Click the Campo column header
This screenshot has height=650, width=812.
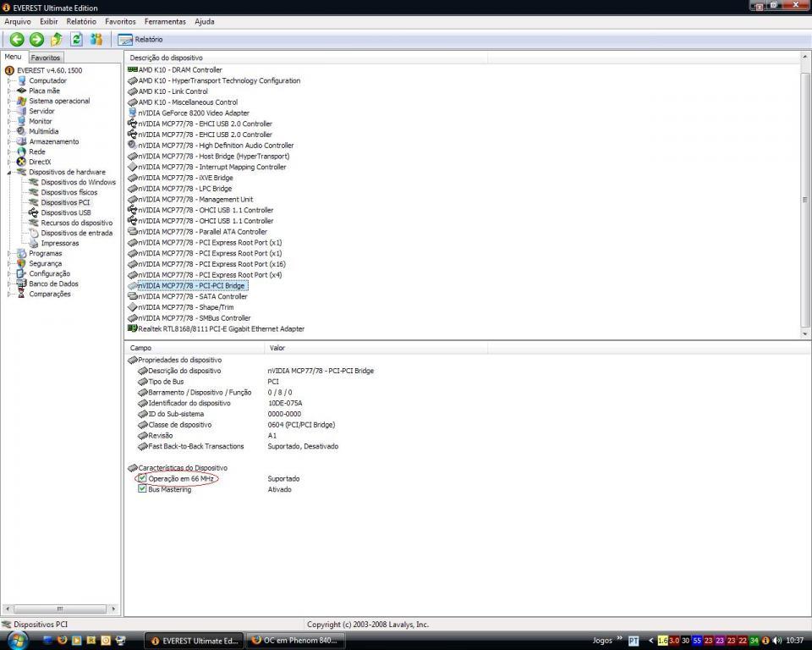195,348
